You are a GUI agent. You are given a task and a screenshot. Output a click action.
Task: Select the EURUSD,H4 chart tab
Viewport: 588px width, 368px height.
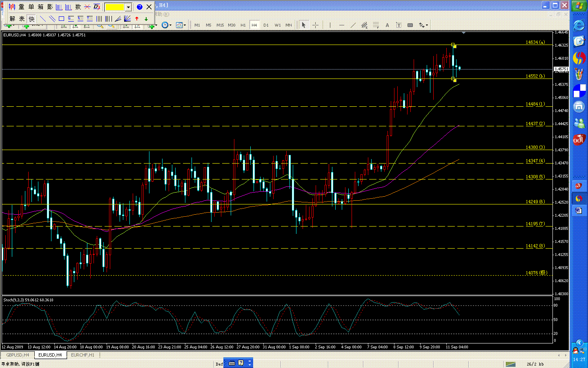point(50,355)
